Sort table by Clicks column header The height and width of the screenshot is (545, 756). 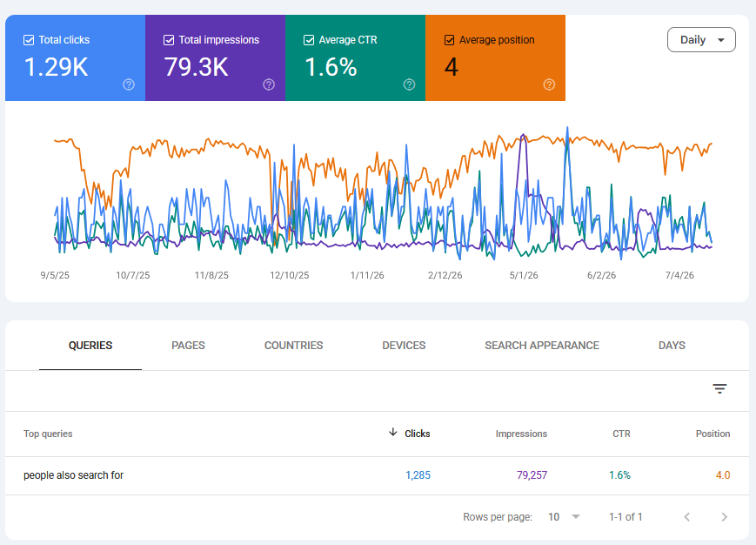(417, 434)
